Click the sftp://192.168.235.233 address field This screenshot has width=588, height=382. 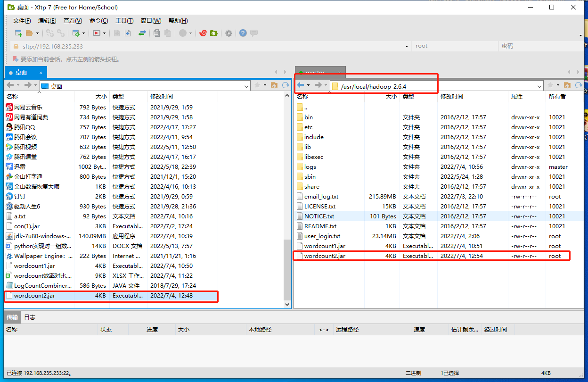[x=211, y=46]
